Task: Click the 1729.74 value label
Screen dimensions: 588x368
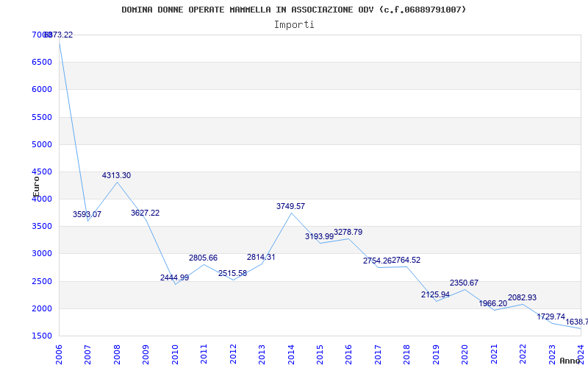Action: [x=551, y=316]
